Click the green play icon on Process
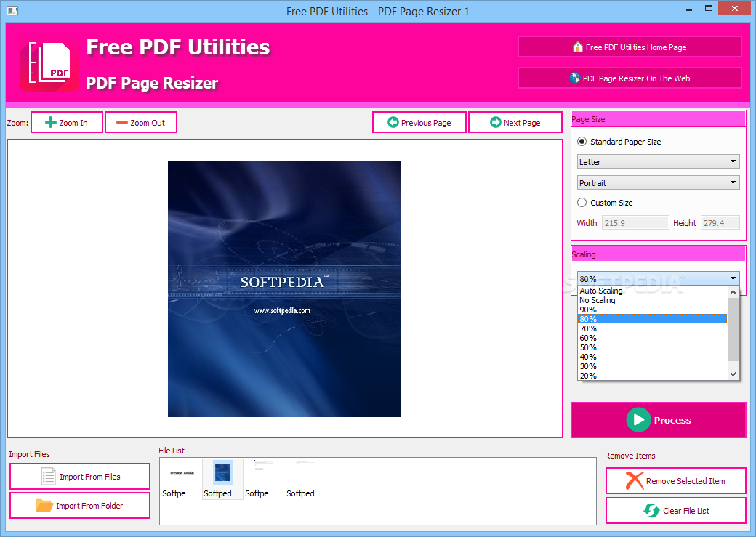756x537 pixels. [x=638, y=420]
